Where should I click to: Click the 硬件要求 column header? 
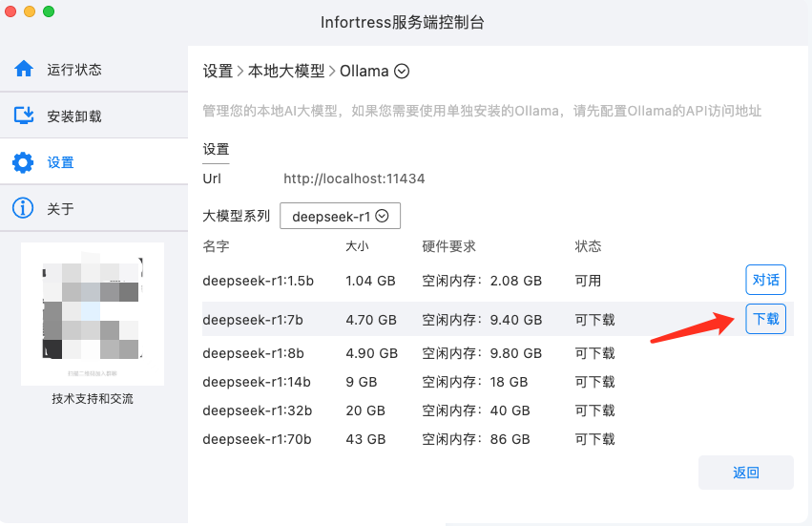(x=449, y=246)
